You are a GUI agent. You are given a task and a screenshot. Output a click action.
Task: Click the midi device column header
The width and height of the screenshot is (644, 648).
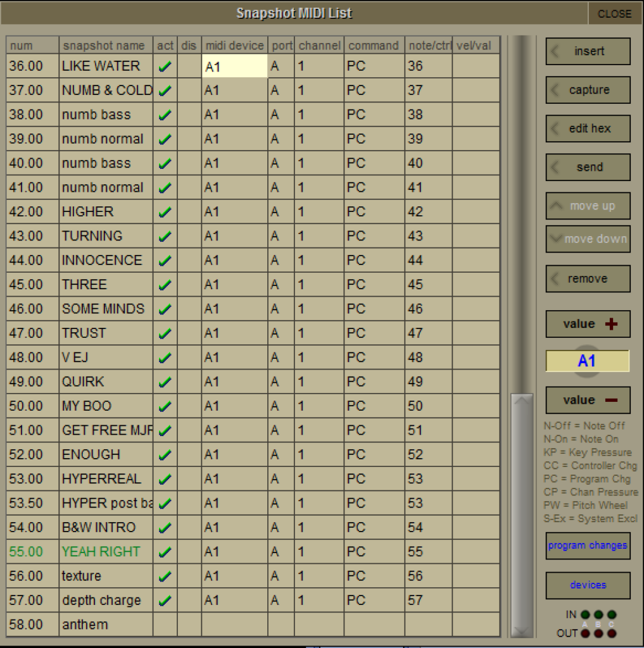234,45
